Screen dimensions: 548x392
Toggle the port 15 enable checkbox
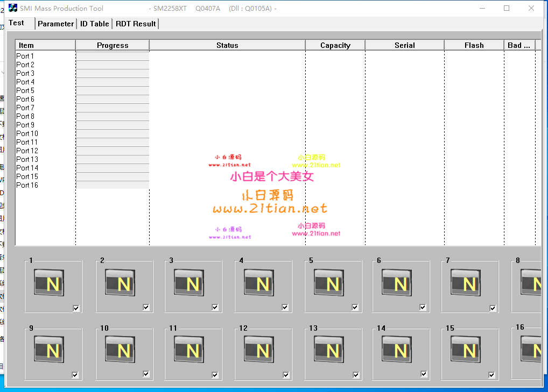coord(491,375)
